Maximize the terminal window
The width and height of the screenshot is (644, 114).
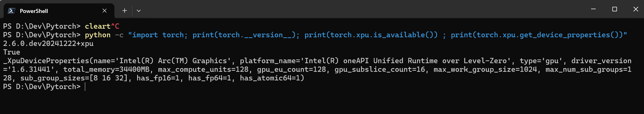click(614, 9)
